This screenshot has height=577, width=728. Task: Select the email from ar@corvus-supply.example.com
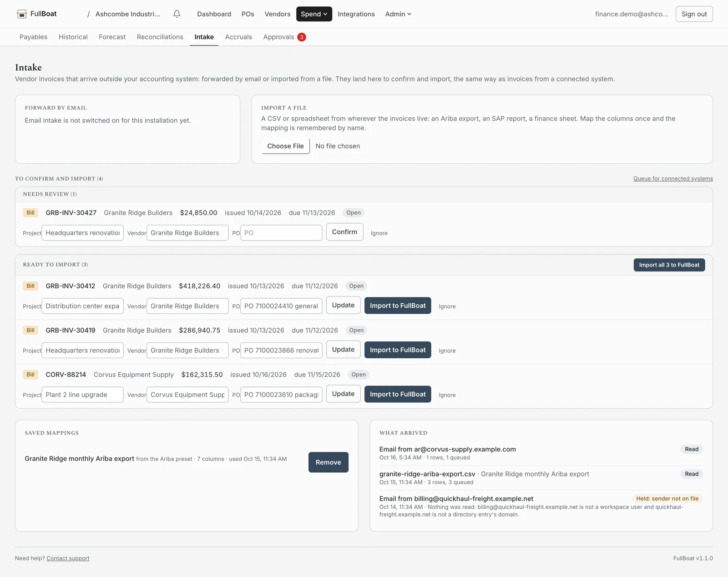(x=541, y=453)
